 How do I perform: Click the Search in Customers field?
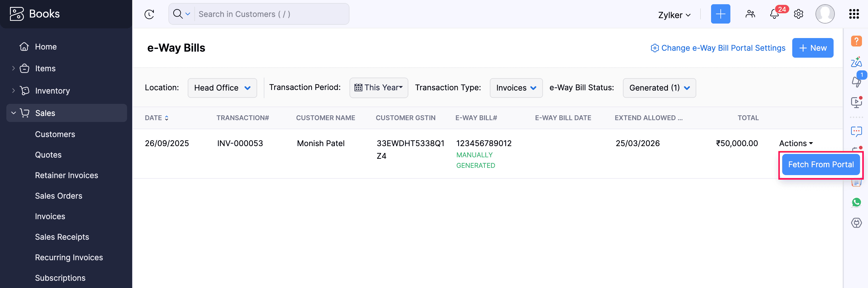click(271, 14)
